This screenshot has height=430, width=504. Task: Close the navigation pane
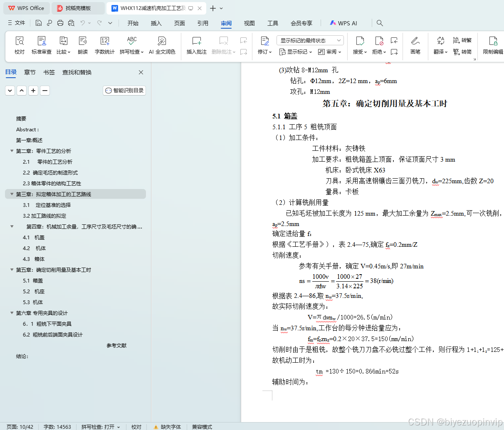[141, 72]
